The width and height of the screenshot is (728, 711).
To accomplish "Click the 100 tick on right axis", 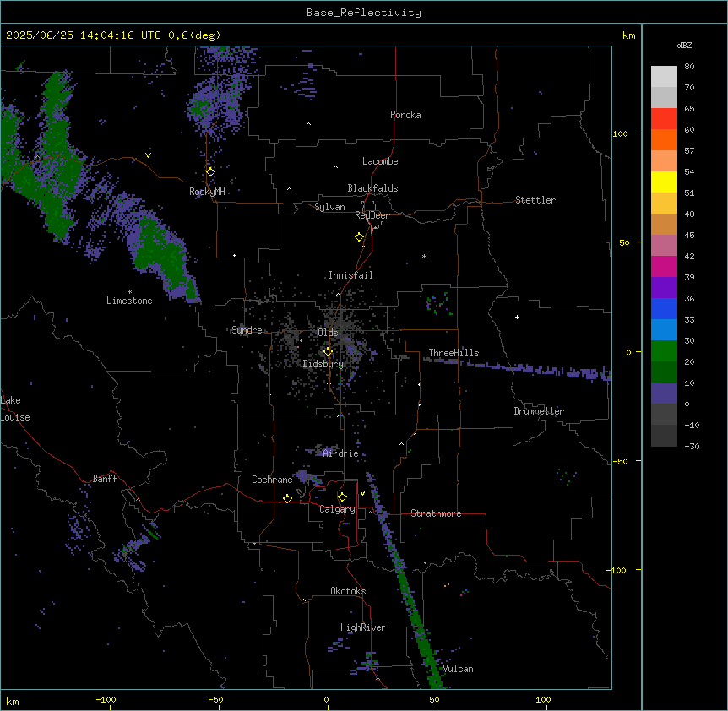I will 620,133.
